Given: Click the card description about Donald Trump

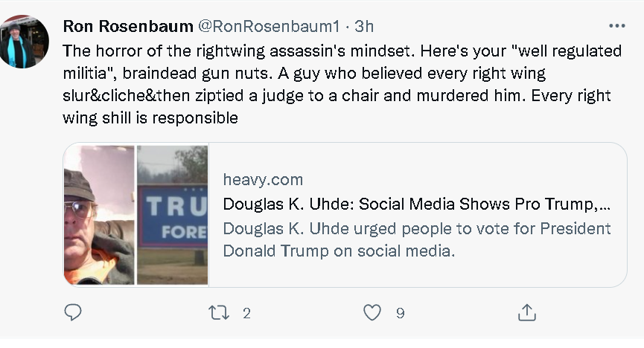Looking at the screenshot, I should click(x=417, y=239).
